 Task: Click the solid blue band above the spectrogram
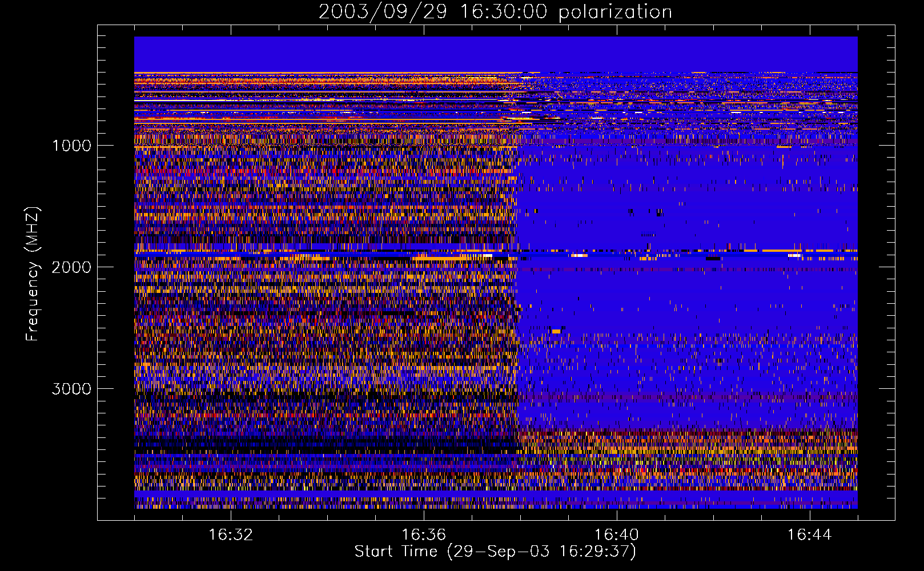[496, 54]
